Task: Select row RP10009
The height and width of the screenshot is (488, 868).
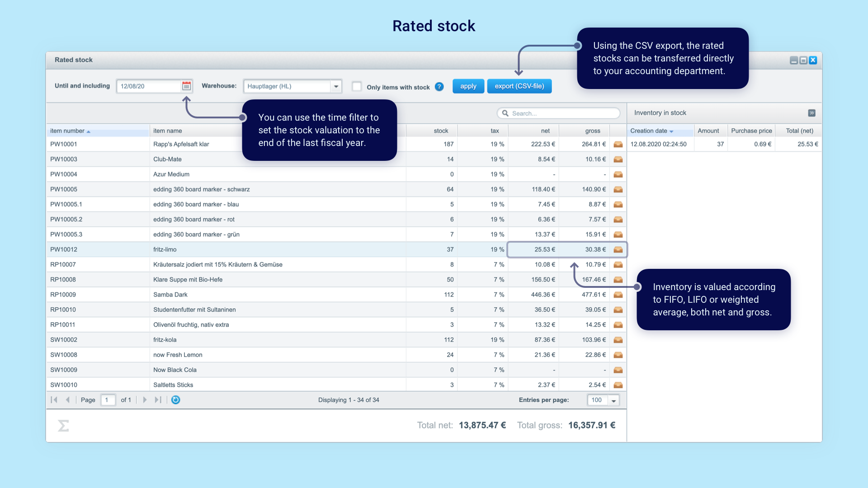Action: pyautogui.click(x=336, y=295)
